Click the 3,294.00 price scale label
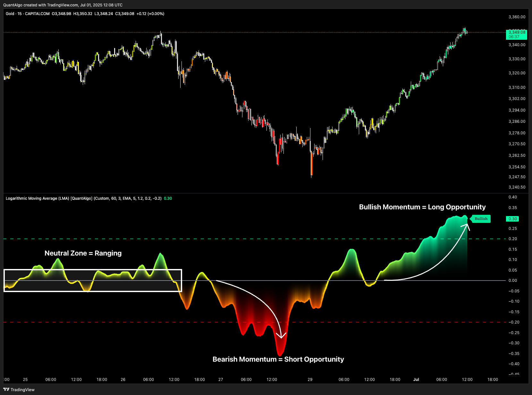Viewport: 532px width, 395px height. coord(517,110)
